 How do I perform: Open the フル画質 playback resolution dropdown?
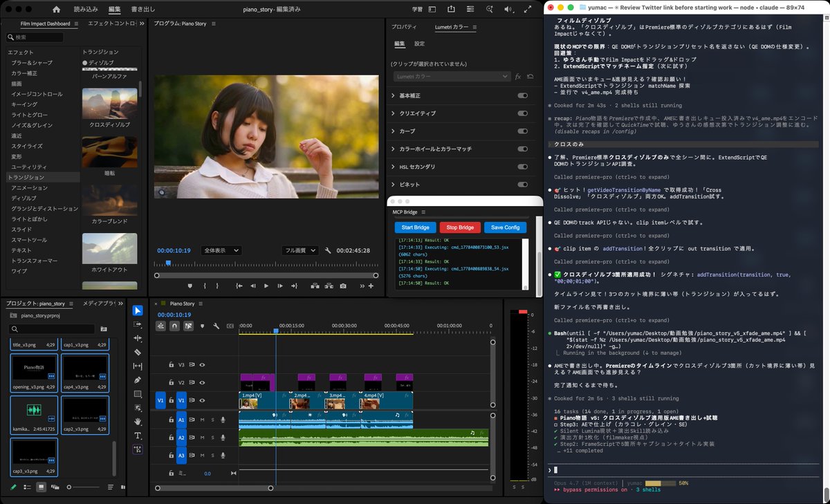[301, 250]
